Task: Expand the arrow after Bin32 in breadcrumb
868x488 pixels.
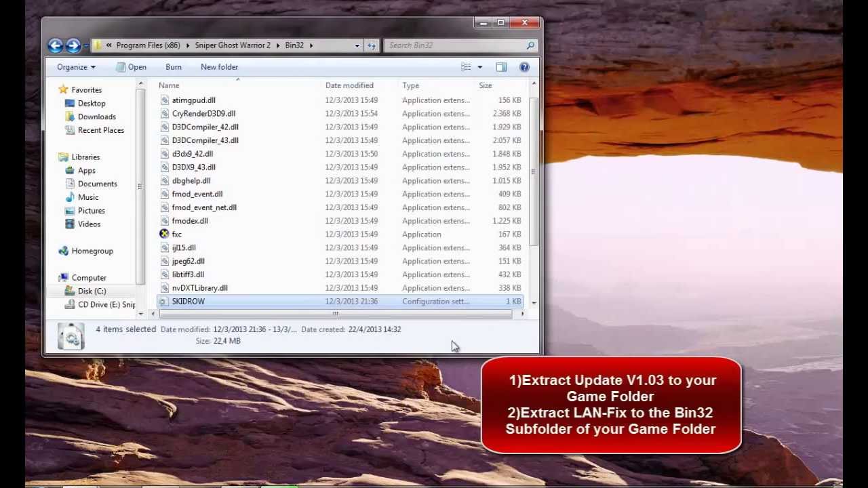Action: click(x=311, y=45)
